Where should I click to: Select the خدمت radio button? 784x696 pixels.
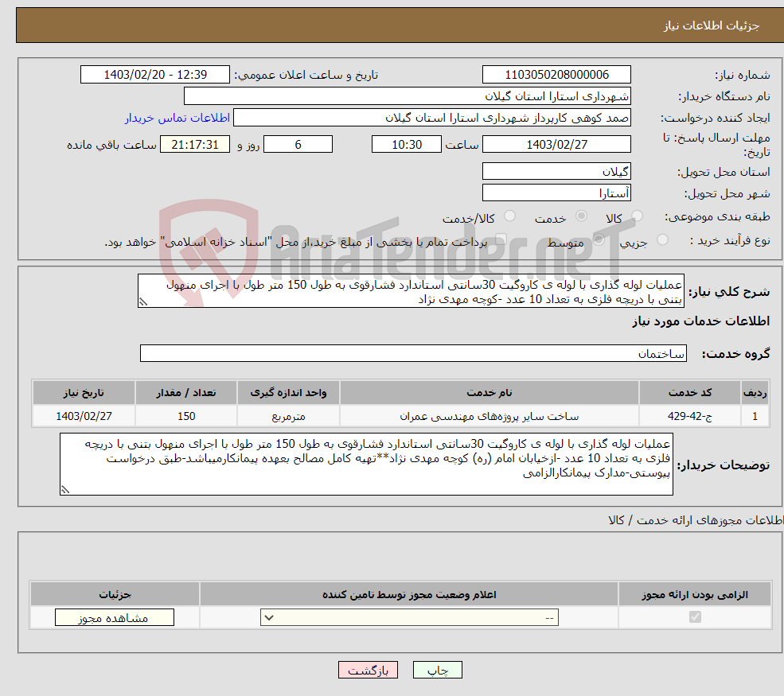tap(581, 216)
